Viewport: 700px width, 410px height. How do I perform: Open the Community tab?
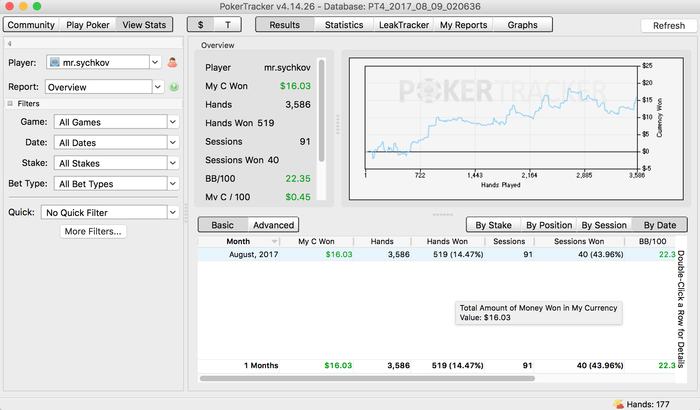(x=31, y=25)
